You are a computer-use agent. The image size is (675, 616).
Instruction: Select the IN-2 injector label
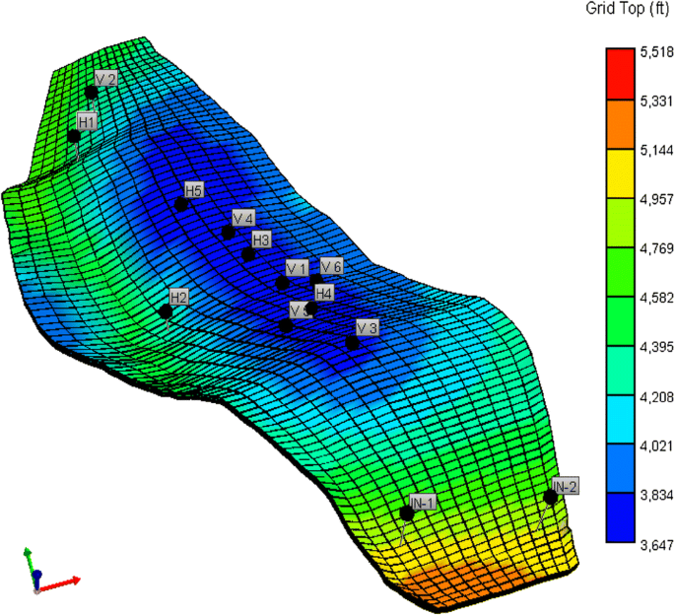point(566,486)
